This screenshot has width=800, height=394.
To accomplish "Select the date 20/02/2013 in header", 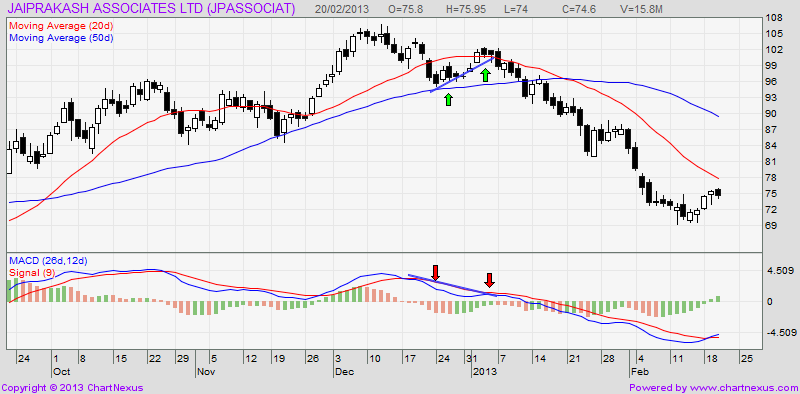I will point(342,9).
